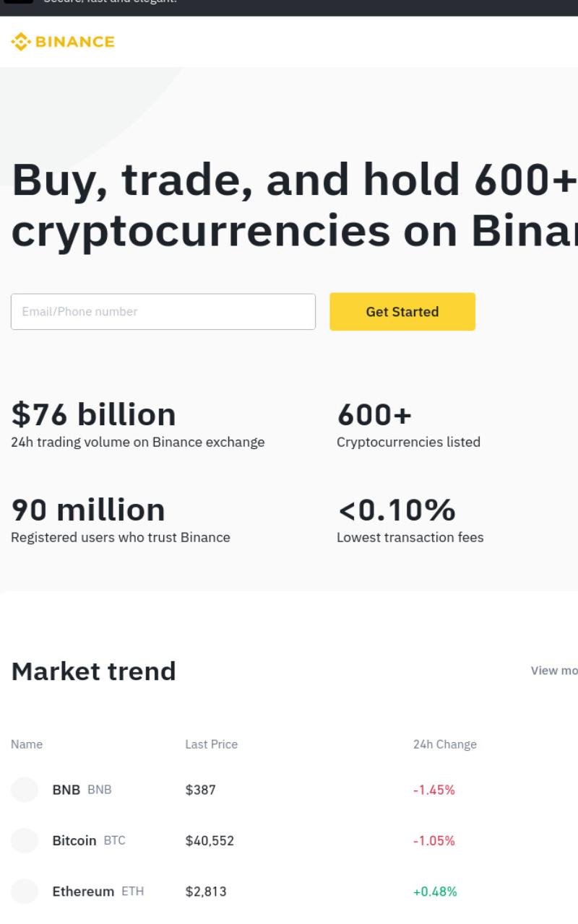Viewport: 578px width, 924px height.
Task: Click the 24h Change column header
Action: (x=445, y=744)
